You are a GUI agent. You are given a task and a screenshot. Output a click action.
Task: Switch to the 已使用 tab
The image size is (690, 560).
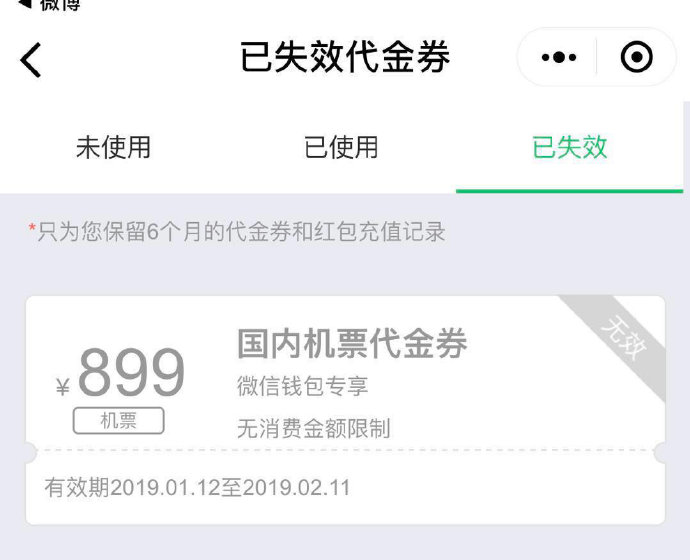[x=341, y=147]
